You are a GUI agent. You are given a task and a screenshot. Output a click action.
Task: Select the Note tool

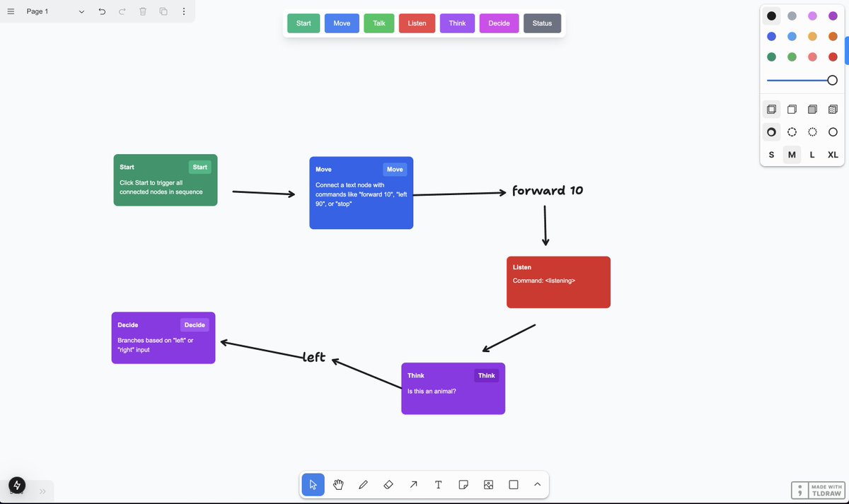(463, 484)
